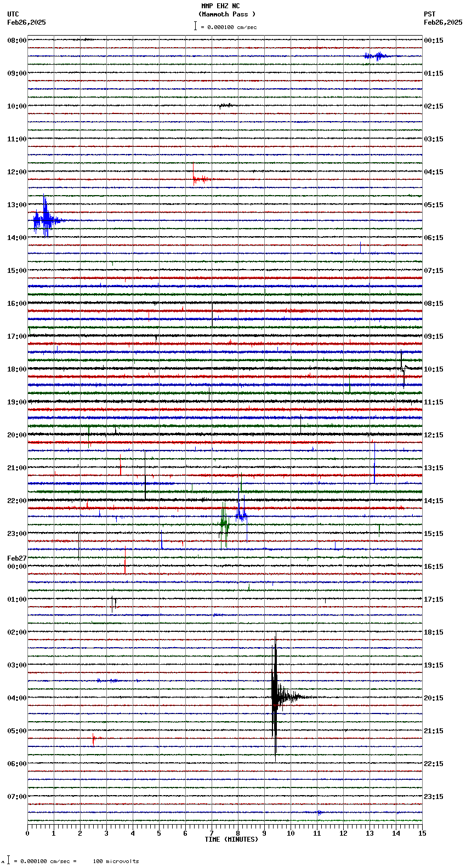
Task: Click the 00:15 PST row label
Action: click(x=434, y=41)
